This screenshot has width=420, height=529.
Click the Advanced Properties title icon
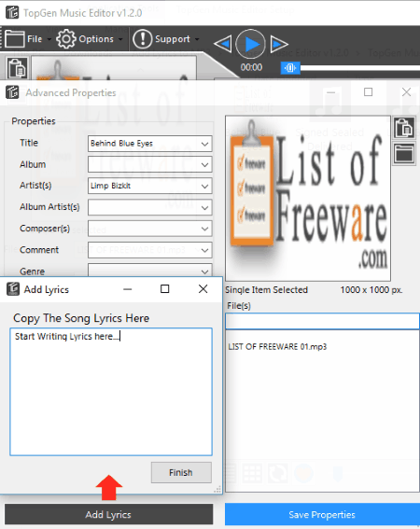tap(12, 92)
